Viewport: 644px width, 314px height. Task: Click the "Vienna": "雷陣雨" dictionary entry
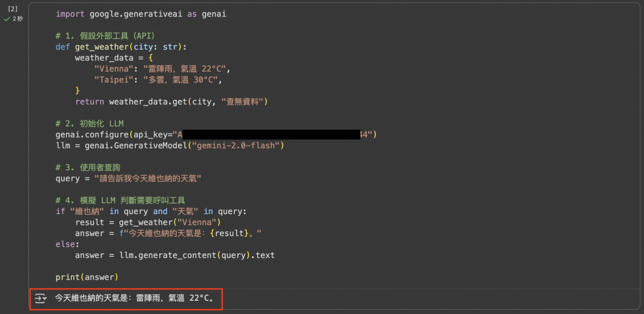(x=163, y=69)
